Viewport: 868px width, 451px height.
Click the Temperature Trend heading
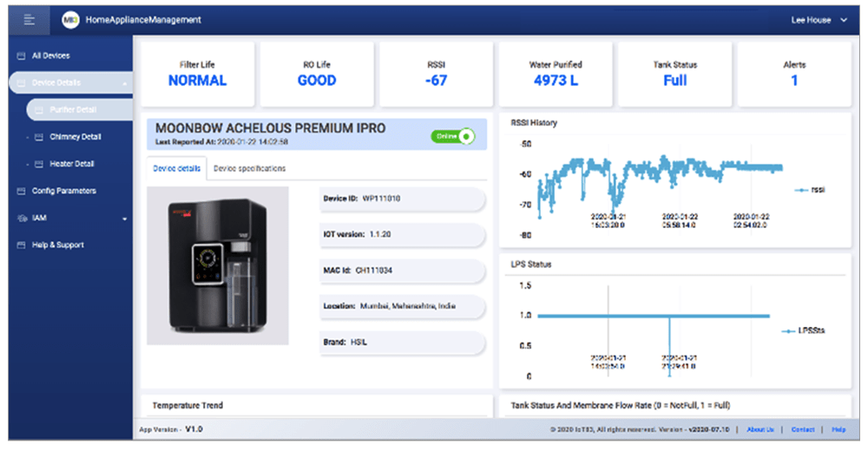pyautogui.click(x=187, y=406)
